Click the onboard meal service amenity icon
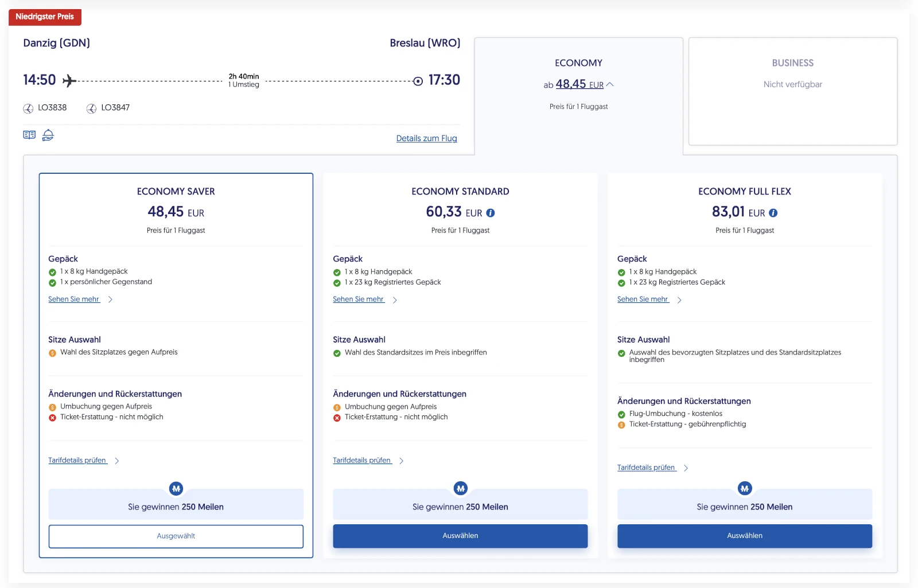Image resolution: width=918 pixels, height=588 pixels. coord(48,135)
